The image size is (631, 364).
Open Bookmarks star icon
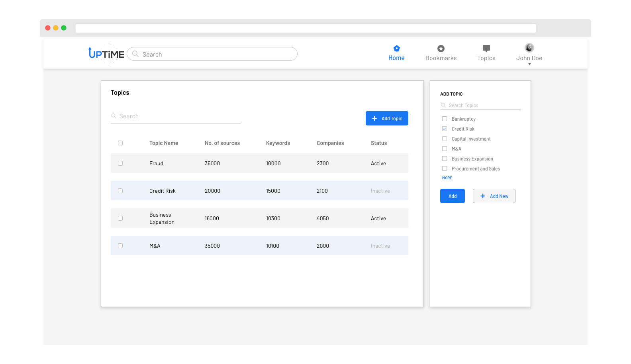click(441, 49)
